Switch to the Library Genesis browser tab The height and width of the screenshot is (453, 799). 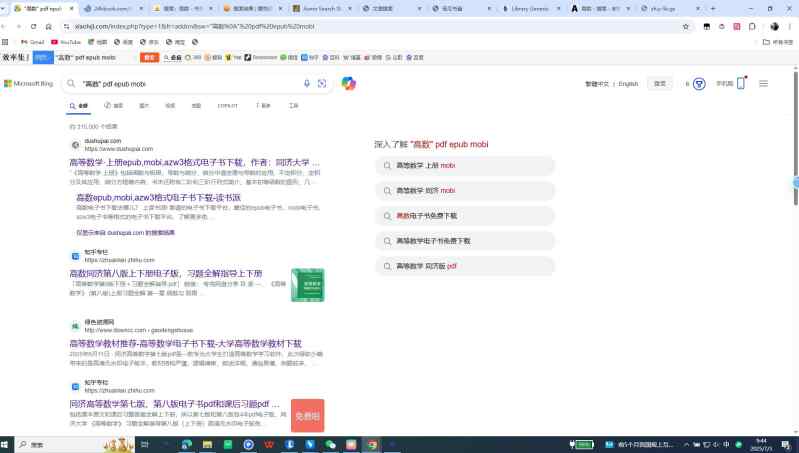(x=530, y=9)
